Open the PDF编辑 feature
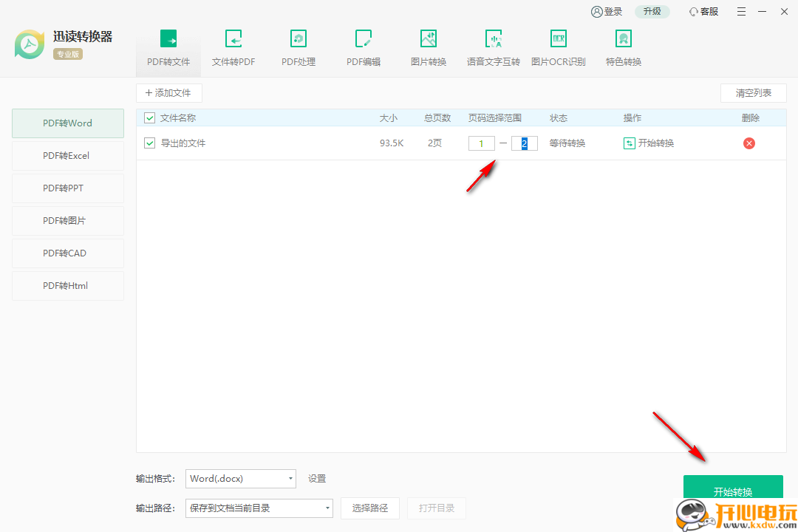798x532 pixels. coord(363,47)
